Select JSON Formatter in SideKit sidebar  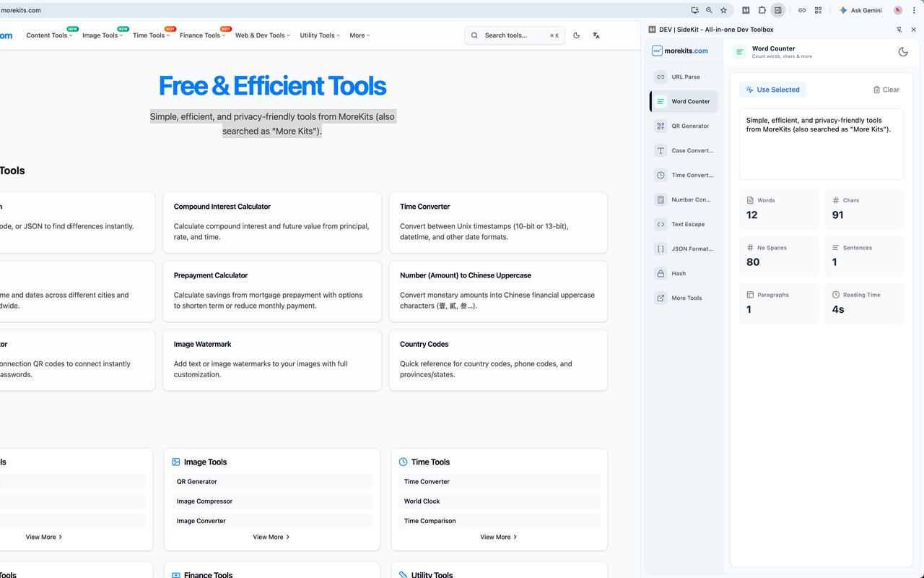tap(684, 249)
